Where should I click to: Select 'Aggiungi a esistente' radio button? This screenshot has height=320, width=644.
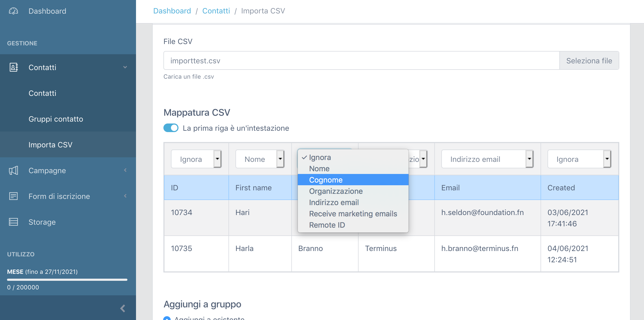tap(167, 318)
